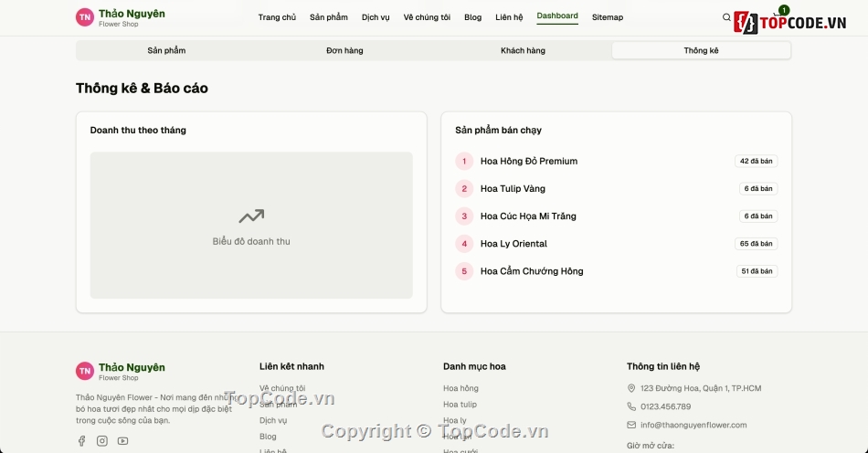Viewport: 868px width, 453px height.
Task: Open Sitemap navigation item
Action: coord(608,17)
